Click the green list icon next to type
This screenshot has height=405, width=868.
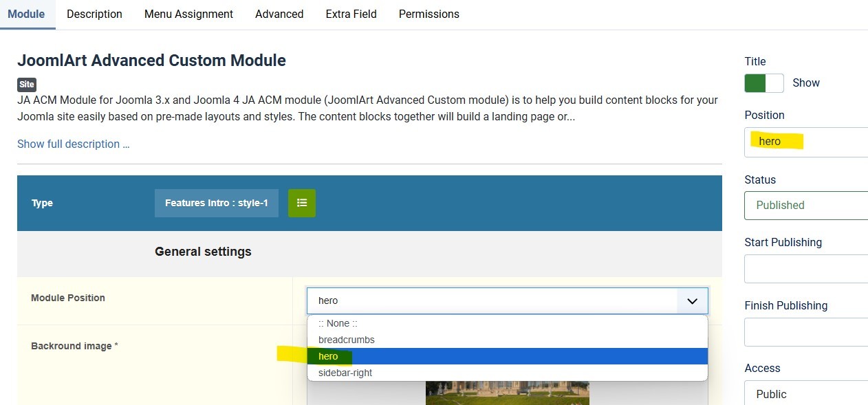coord(301,203)
